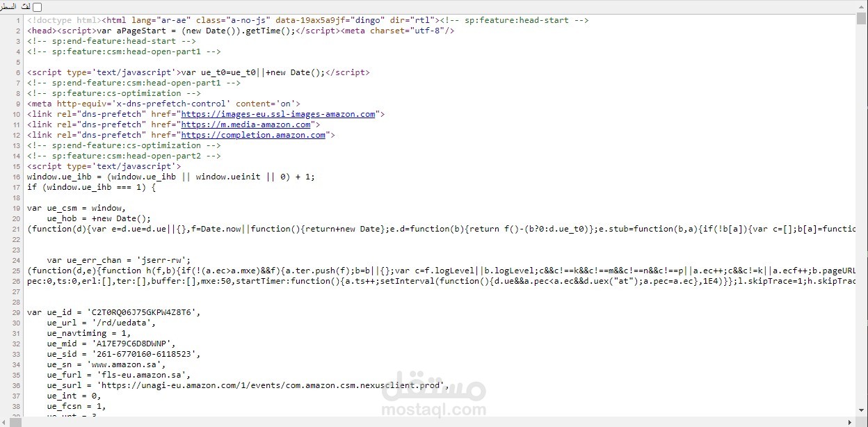Click the horizontal scrollbar left arrow
868x427 pixels.
(5, 422)
